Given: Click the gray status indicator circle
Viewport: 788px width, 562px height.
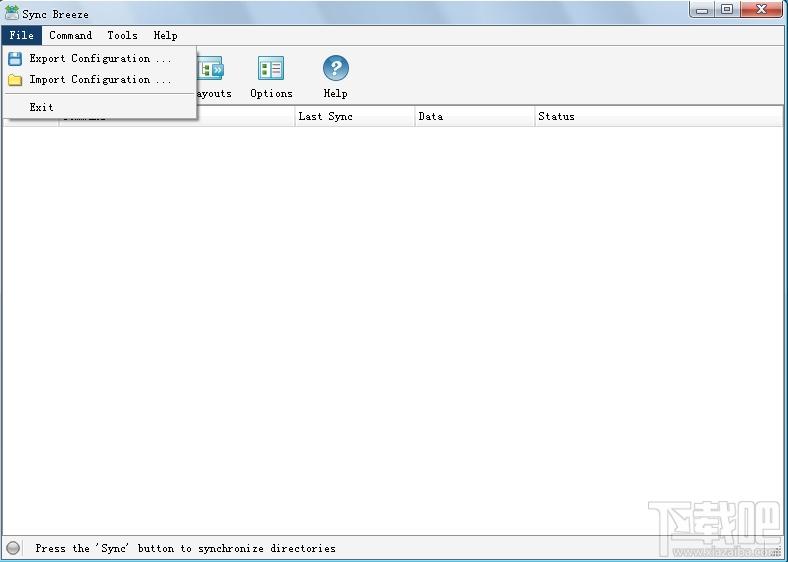Looking at the screenshot, I should (13, 548).
